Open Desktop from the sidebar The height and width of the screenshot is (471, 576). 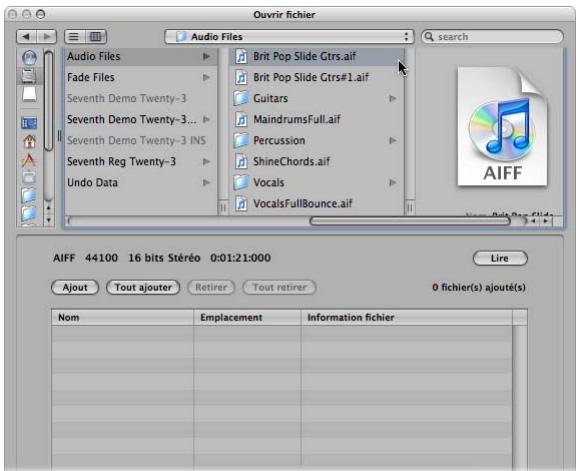coord(29,123)
